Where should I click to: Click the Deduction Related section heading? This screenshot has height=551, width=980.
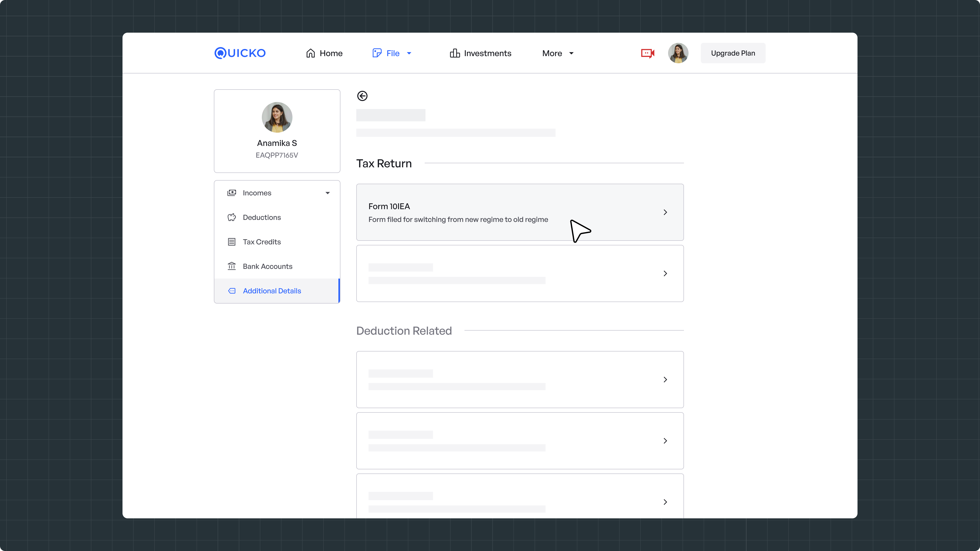[x=404, y=331]
